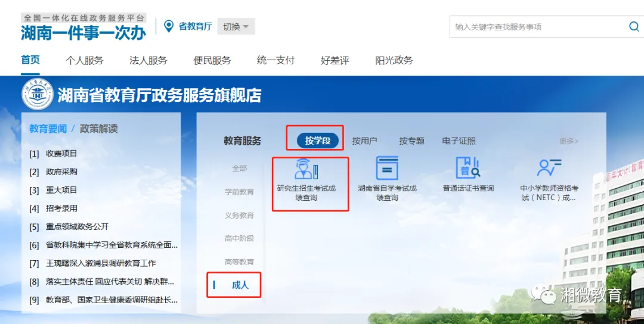Open 统一支付 navigation item
The width and height of the screenshot is (644, 324).
click(275, 61)
